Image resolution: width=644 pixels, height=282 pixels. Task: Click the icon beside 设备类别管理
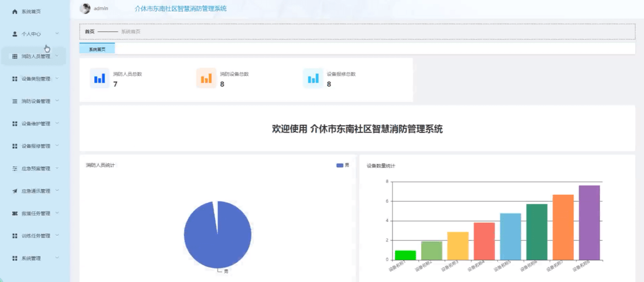[x=15, y=79]
